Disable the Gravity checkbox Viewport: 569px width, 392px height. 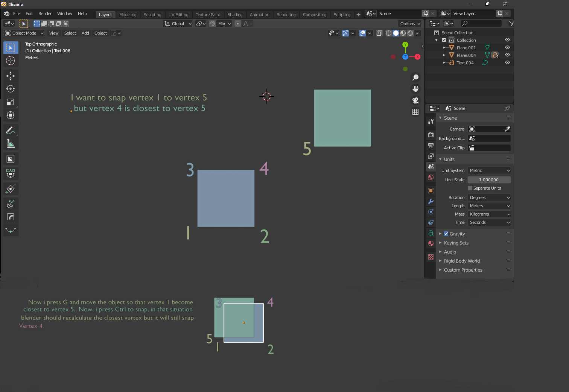coord(446,234)
